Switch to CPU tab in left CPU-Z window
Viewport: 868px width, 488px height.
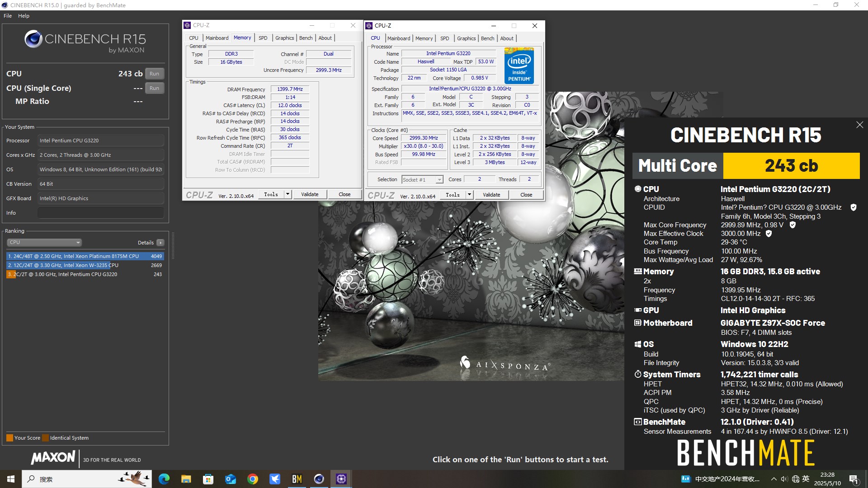pos(193,38)
